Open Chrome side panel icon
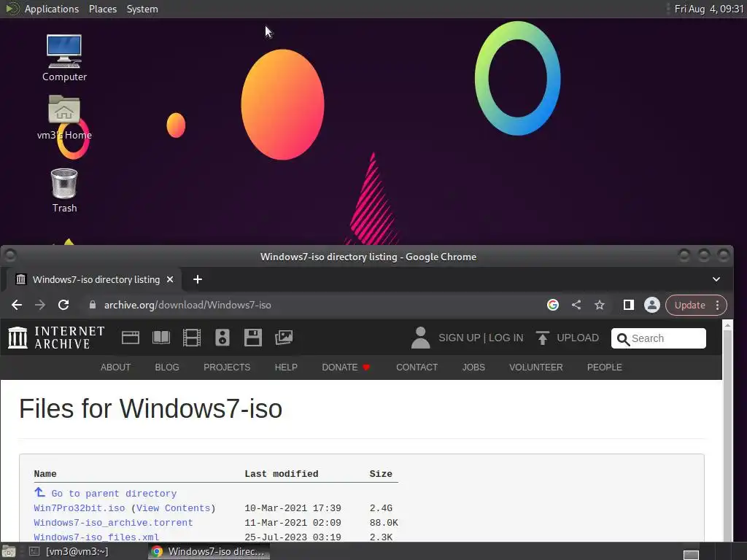747x560 pixels. 628,306
